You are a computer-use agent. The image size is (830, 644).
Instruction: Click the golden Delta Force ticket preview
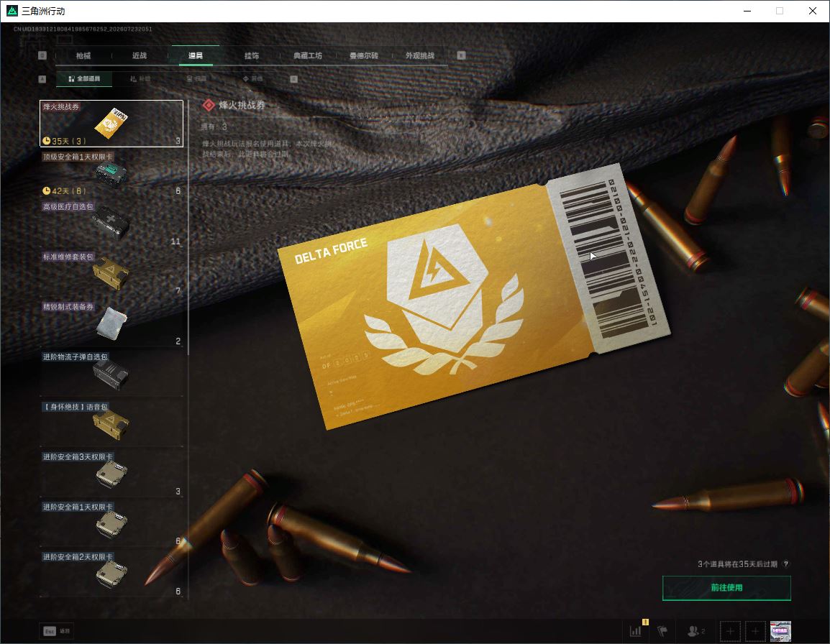click(474, 296)
